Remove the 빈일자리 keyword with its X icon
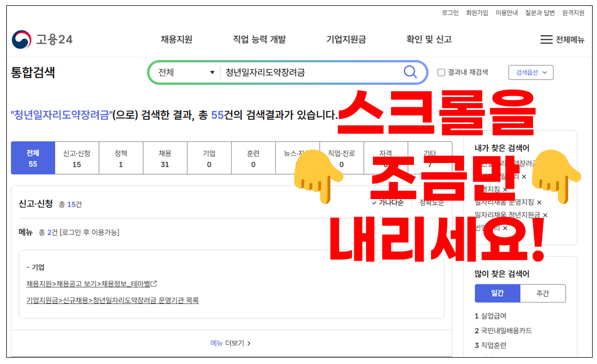 505,229
